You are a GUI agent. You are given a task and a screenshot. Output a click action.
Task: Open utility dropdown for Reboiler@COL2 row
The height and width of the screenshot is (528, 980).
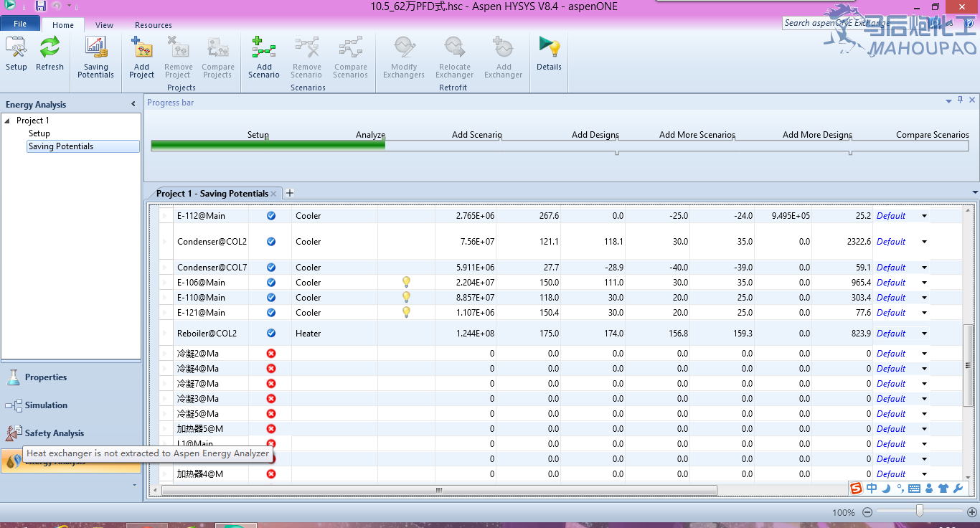click(x=924, y=334)
